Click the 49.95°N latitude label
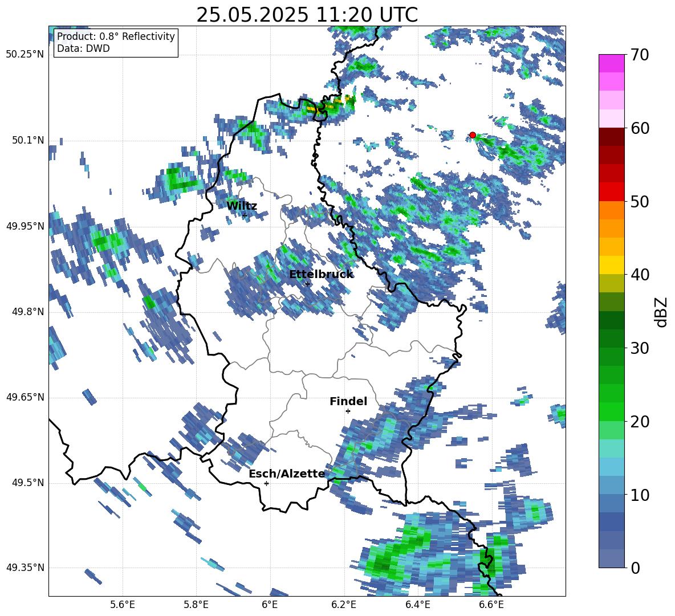This screenshot has width=675, height=616. click(x=25, y=226)
